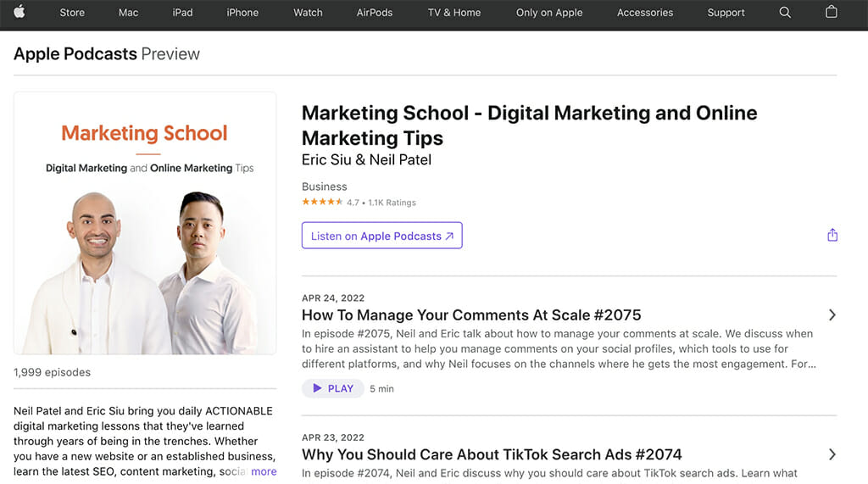
Task: Click the Listen on Apple Podcasts button
Action: (382, 236)
